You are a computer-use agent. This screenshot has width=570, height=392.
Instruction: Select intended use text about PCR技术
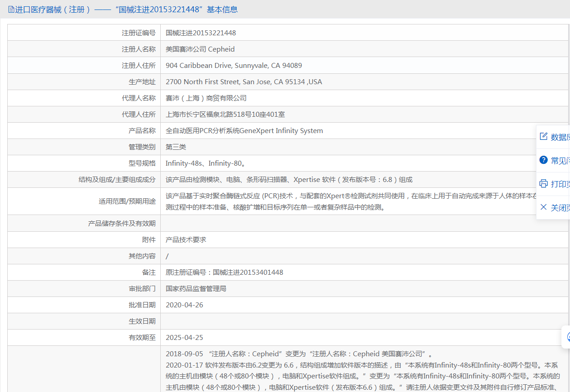[351, 201]
